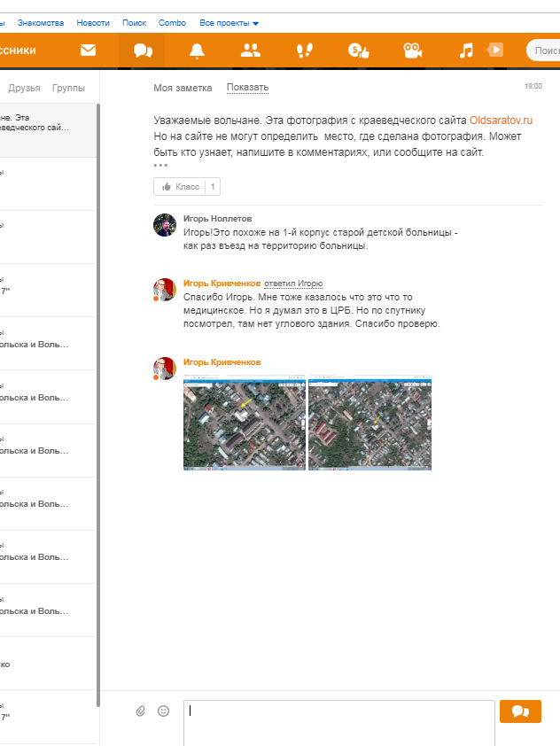Switch to the Друзья tab
The width and height of the screenshot is (560, 746).
[x=25, y=88]
